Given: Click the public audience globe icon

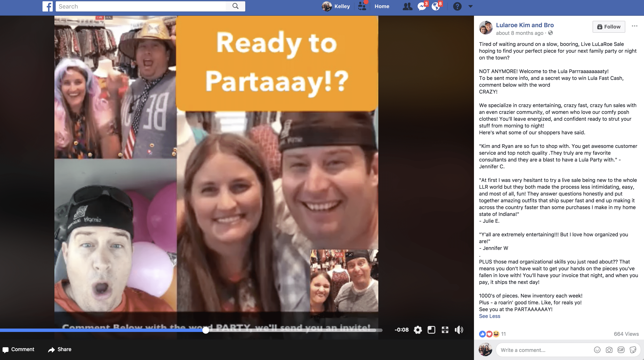Looking at the screenshot, I should pos(550,33).
